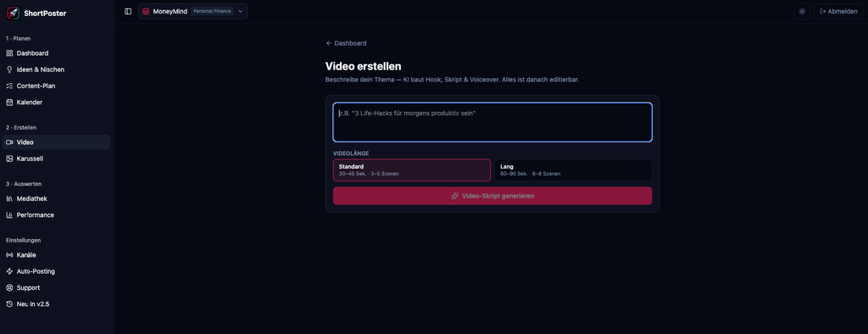Open Auto-Posting in the sidebar
This screenshot has width=868, height=334.
[57, 271]
